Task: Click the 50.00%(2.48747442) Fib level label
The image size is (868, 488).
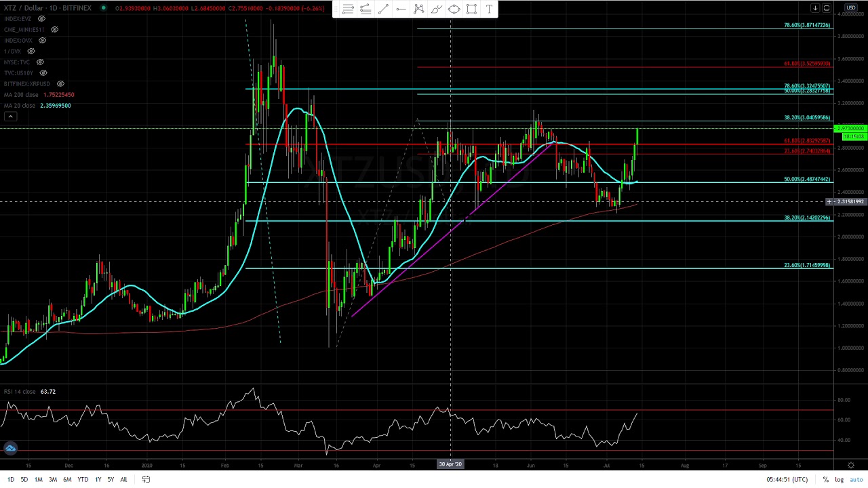Action: (807, 179)
